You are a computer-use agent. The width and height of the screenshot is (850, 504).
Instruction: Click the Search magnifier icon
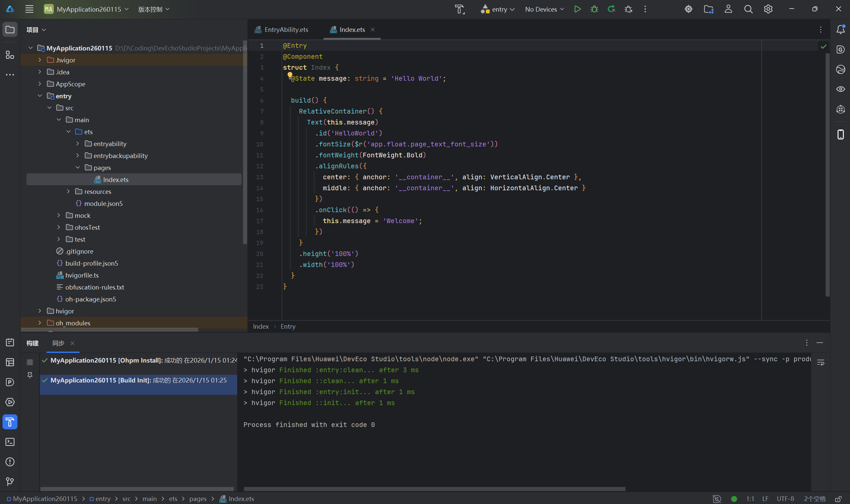tap(748, 9)
